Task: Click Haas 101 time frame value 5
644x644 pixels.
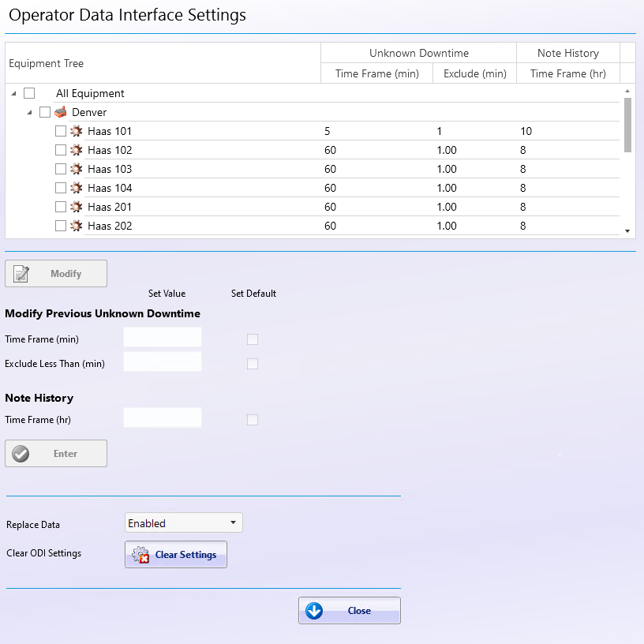Action: pos(328,131)
